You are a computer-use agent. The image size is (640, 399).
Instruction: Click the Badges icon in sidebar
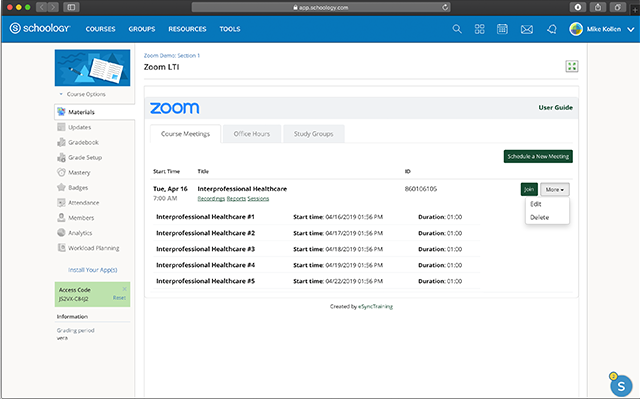coord(61,187)
